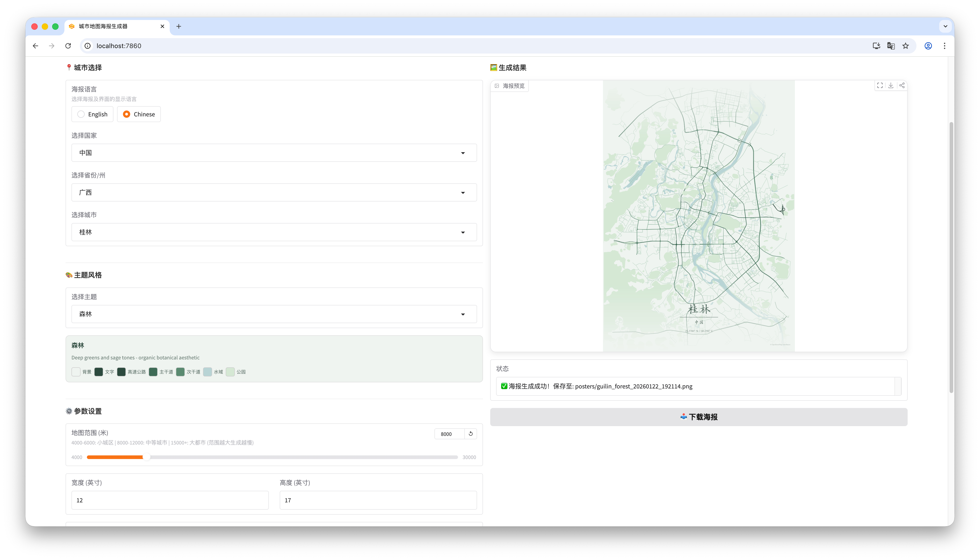Open the fullscreen view of the poster preview
Image resolution: width=980 pixels, height=560 pixels.
click(880, 85)
